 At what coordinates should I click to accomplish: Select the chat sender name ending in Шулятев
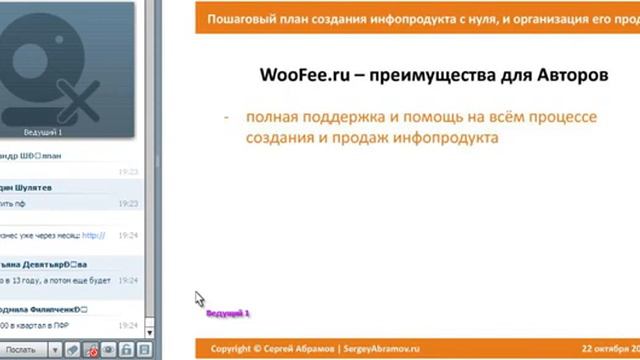coord(26,188)
